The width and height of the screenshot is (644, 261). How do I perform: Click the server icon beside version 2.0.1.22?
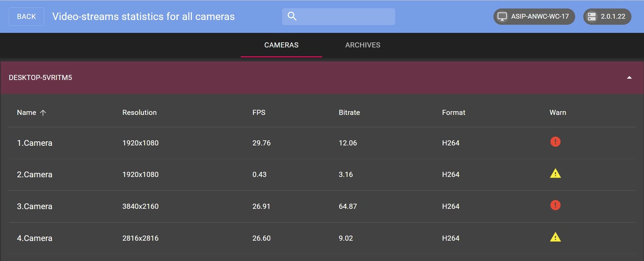coord(592,17)
